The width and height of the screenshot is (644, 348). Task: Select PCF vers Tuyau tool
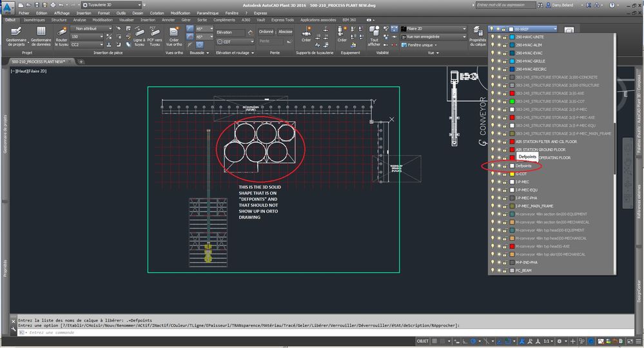click(x=155, y=36)
